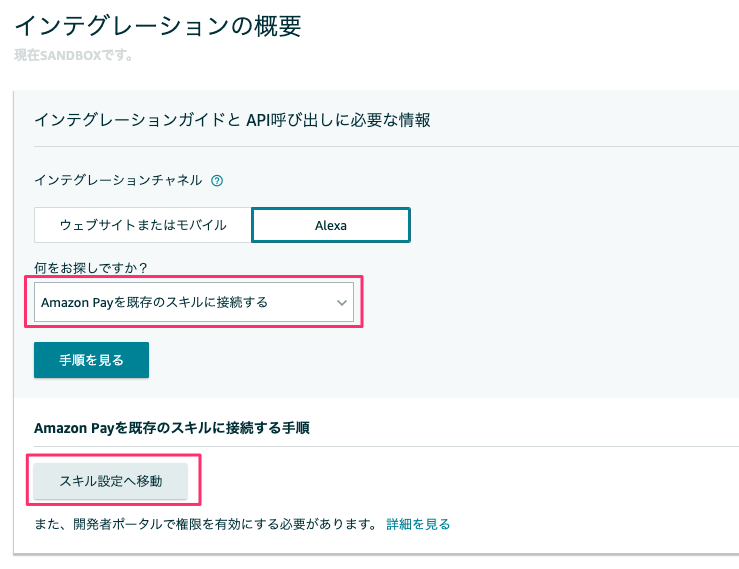Screen dimensions: 739x569
Task: Open the 何をお探しですか dropdown
Action: click(x=194, y=302)
